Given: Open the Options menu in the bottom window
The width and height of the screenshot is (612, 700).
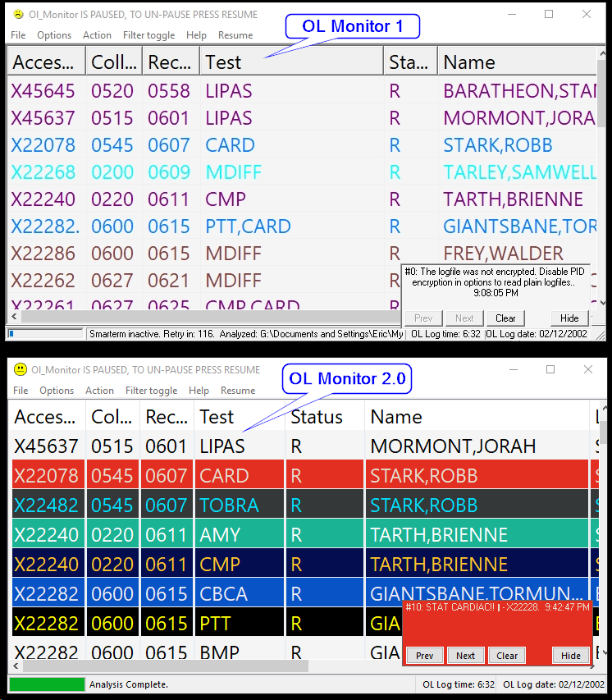Looking at the screenshot, I should click(x=57, y=391).
